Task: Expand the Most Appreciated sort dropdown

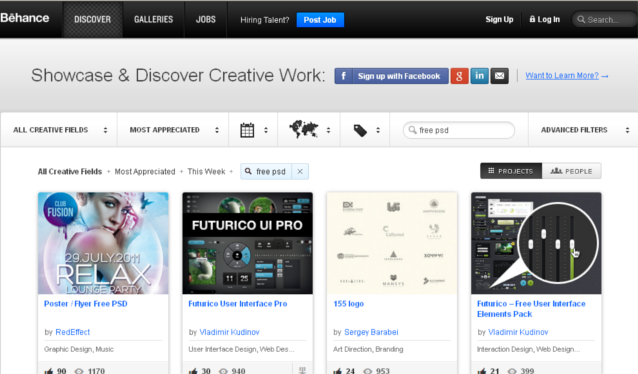Action: tap(173, 130)
